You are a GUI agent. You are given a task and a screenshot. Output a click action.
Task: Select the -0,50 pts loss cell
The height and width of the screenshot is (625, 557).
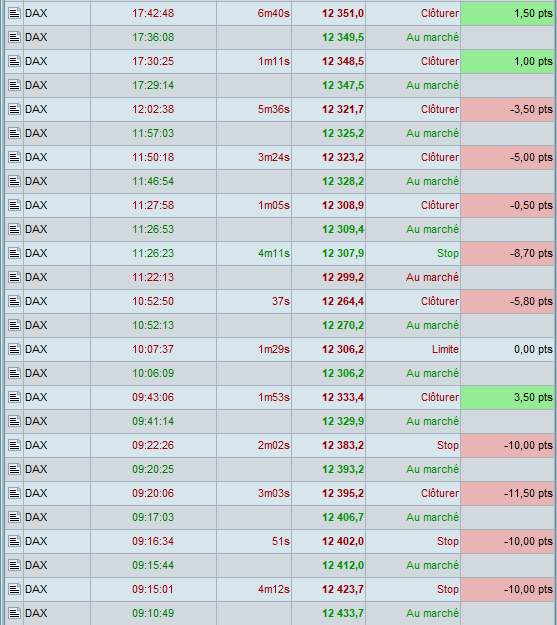[508, 205]
